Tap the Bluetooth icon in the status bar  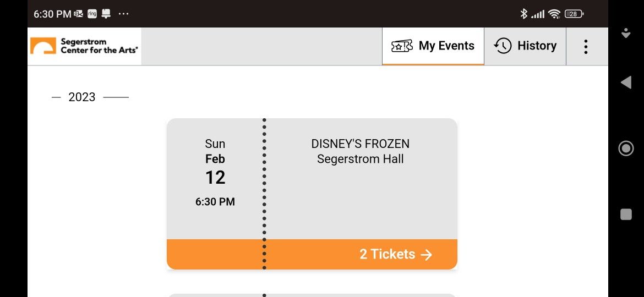pos(523,14)
